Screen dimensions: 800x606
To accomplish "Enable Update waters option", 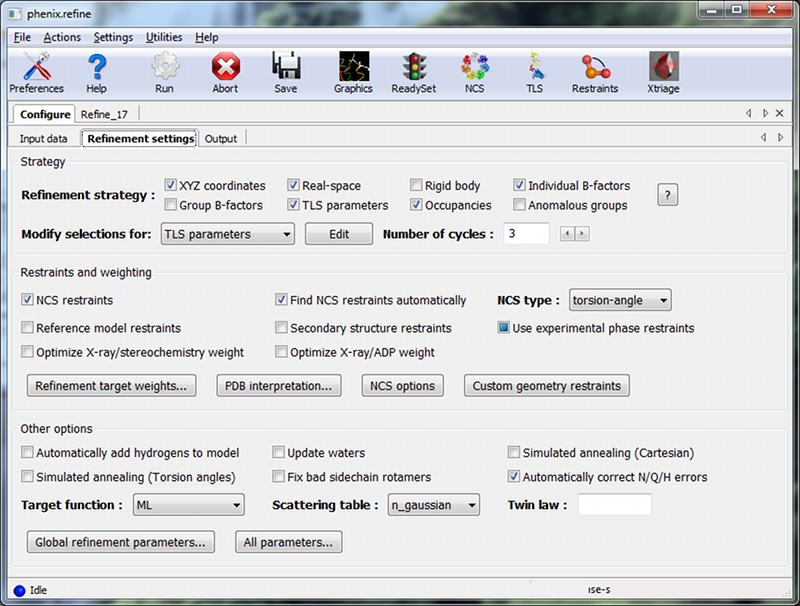I will point(280,452).
